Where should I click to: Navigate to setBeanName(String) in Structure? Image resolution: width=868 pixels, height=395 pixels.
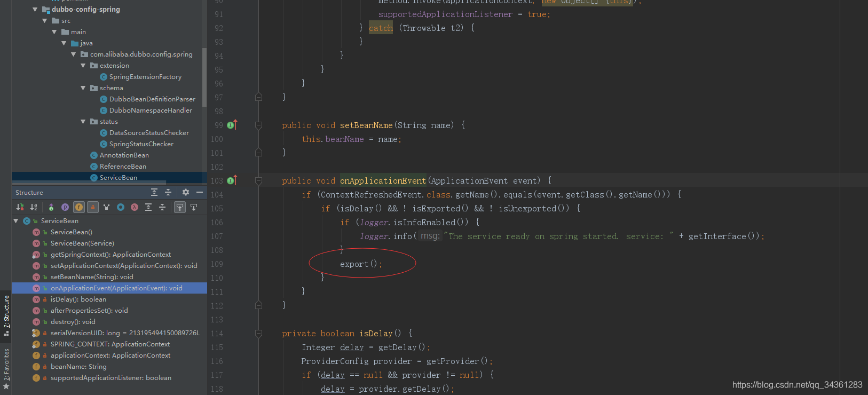tap(92, 277)
